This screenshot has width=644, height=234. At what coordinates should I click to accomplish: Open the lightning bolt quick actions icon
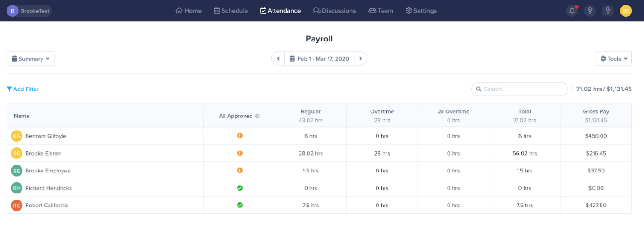coord(608,11)
